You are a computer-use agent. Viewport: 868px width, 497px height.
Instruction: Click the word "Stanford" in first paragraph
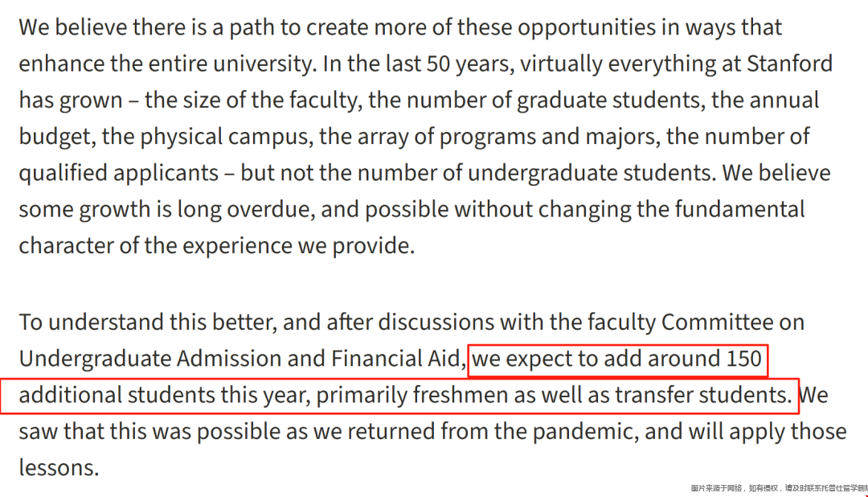(789, 64)
